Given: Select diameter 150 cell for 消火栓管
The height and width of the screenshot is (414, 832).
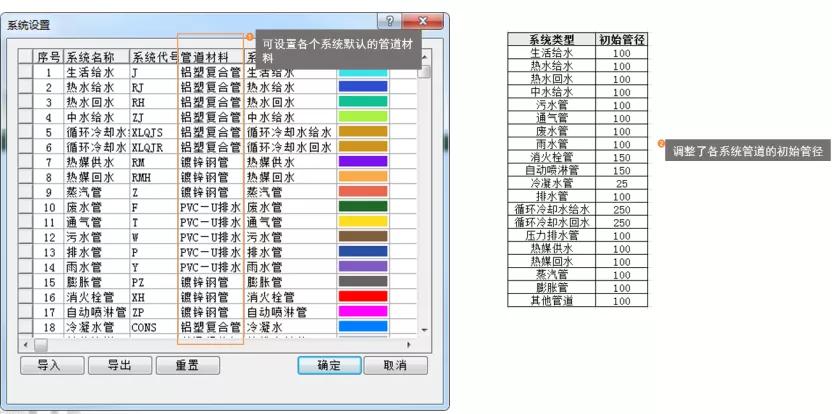Looking at the screenshot, I should pos(621,158).
